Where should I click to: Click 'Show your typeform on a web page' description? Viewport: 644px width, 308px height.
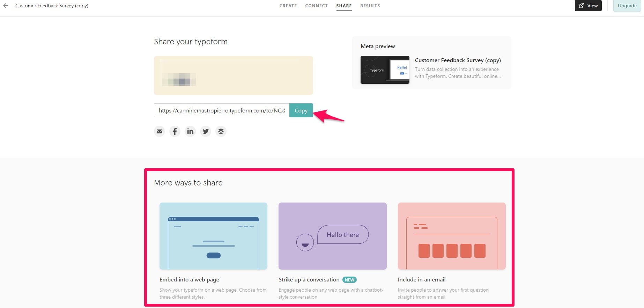[213, 293]
